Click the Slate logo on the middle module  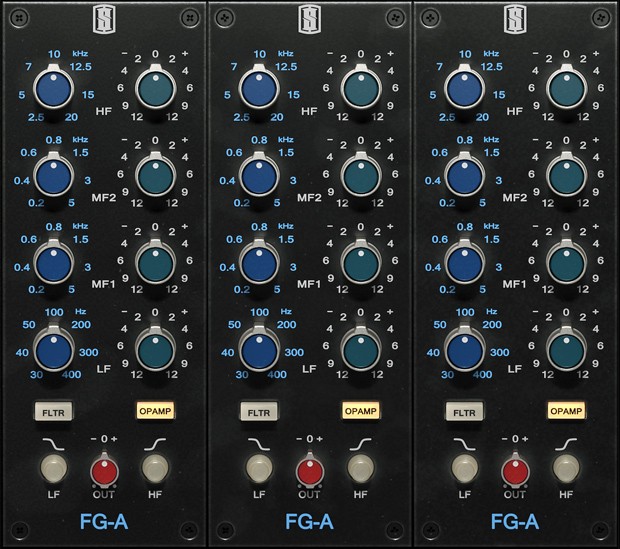coord(309,20)
